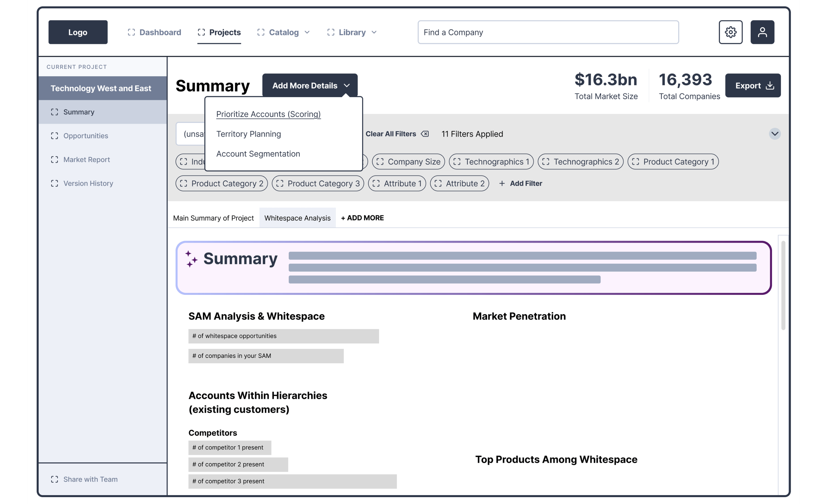Click the Version History sidebar item
Screen dimensions: 827x504
pyautogui.click(x=88, y=183)
